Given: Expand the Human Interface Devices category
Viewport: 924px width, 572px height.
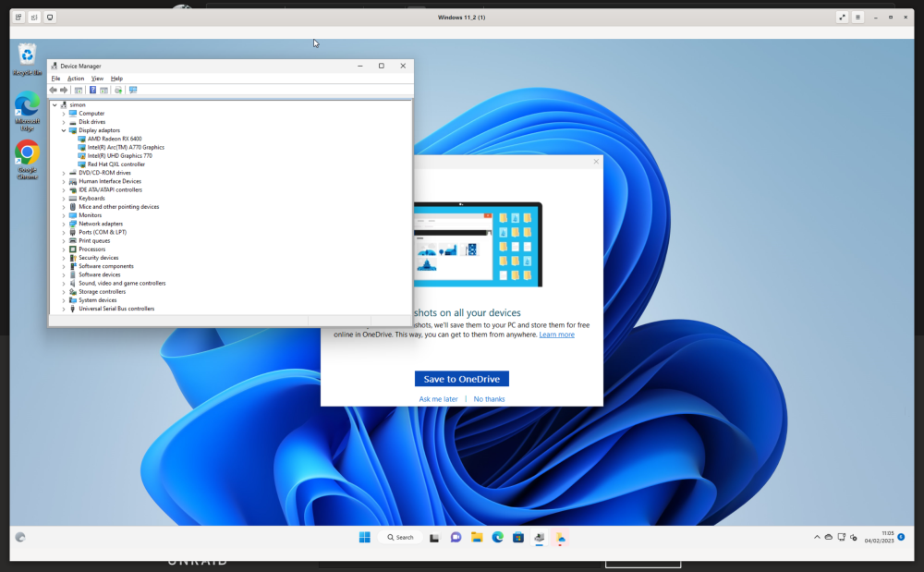Looking at the screenshot, I should pyautogui.click(x=64, y=181).
